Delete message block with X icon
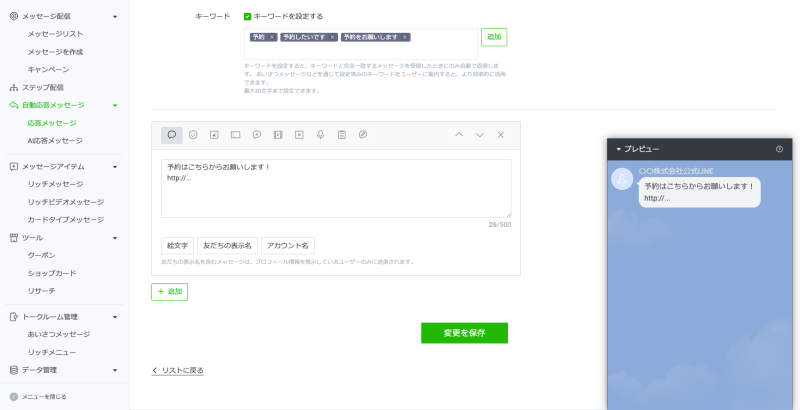The image size is (800, 410). point(501,134)
